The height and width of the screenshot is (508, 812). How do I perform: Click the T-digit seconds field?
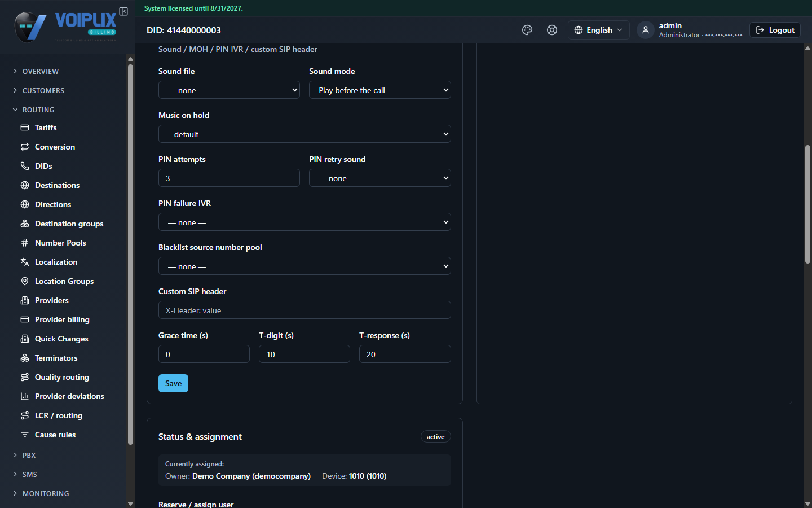tap(304, 354)
